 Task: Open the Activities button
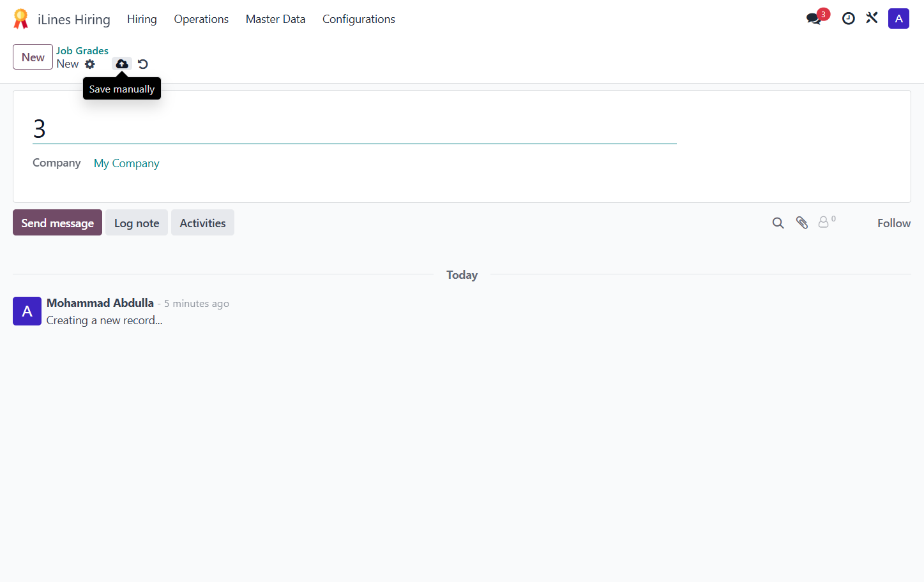(202, 223)
